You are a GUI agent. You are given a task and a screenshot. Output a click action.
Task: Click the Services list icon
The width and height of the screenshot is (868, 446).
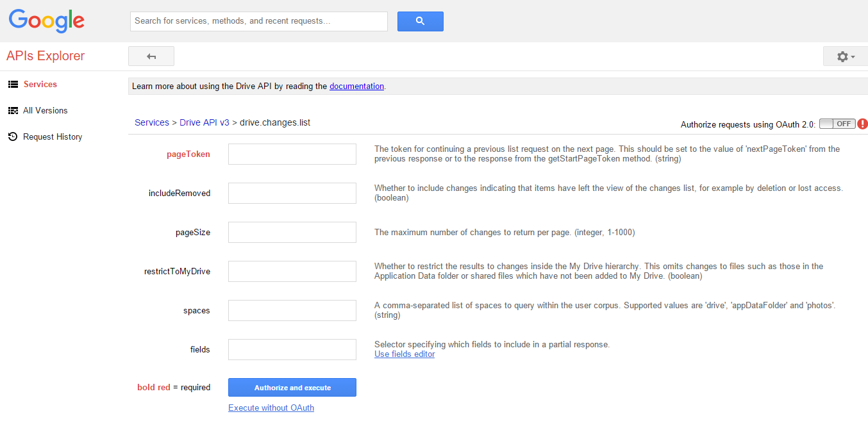point(13,85)
